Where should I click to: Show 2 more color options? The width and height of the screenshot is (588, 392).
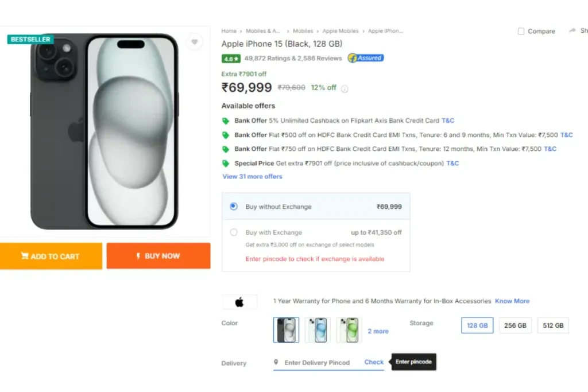click(x=378, y=331)
